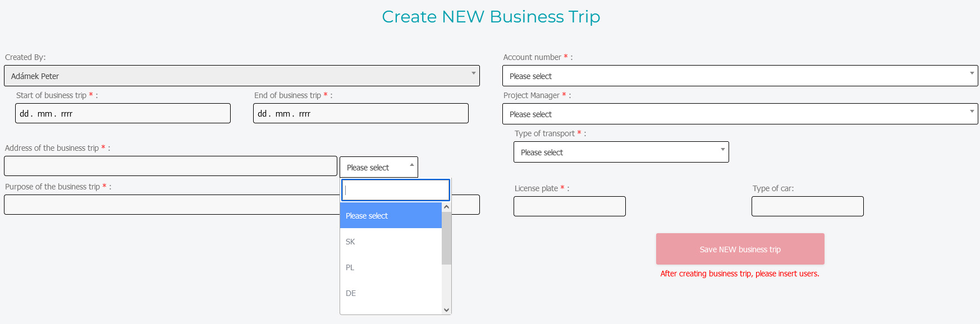
Task: Focus the business trip address field
Action: click(x=170, y=166)
